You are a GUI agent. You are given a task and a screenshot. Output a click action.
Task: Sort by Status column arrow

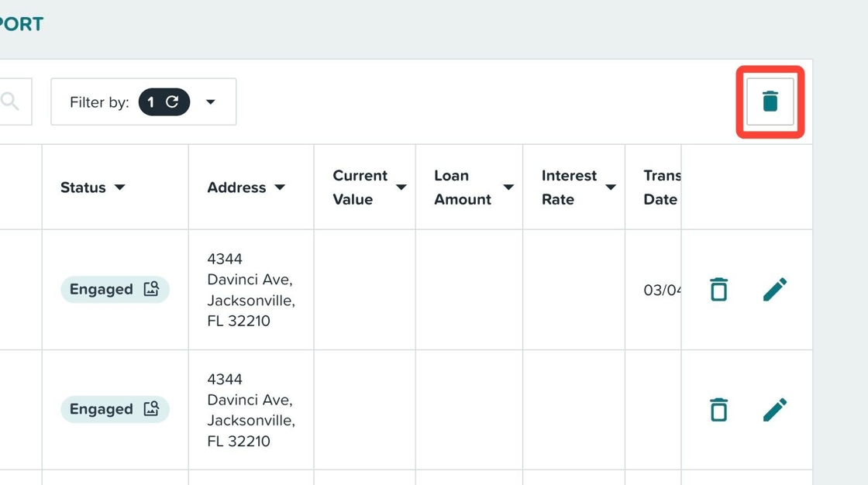[119, 187]
